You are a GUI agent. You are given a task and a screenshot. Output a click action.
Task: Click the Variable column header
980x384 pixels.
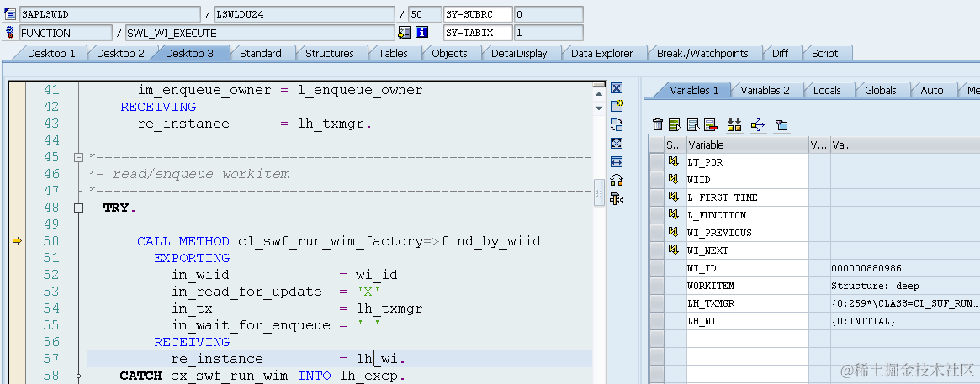coord(748,145)
